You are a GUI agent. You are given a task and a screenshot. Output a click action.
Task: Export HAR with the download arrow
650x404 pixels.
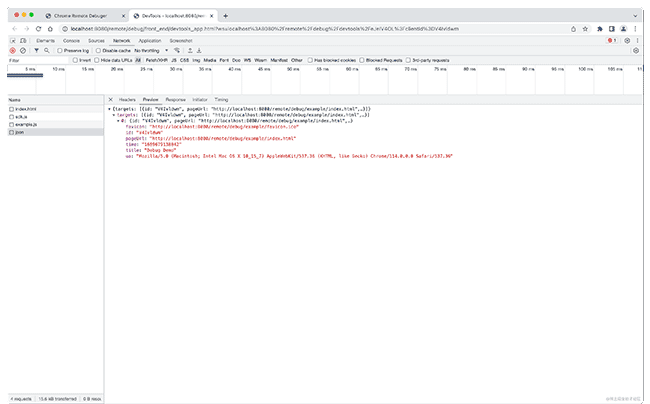[199, 51]
